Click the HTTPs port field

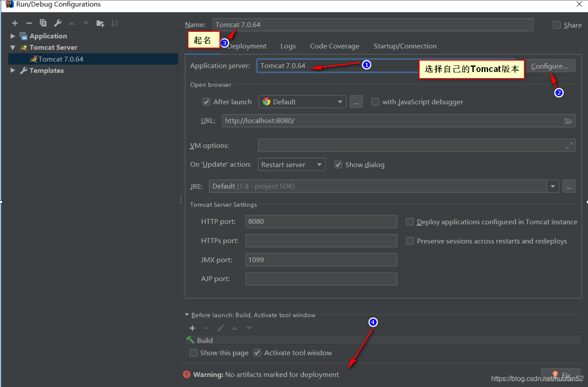pos(321,240)
